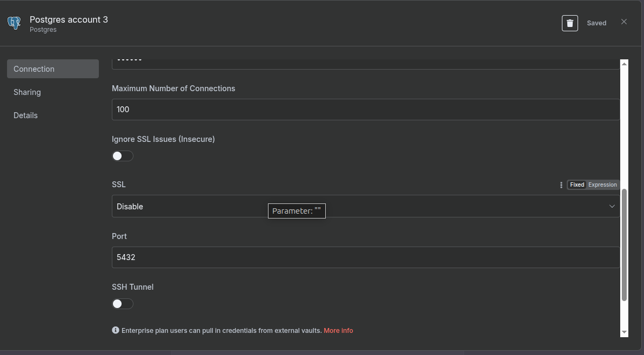Click the Enterprise plan users notice text
The width and height of the screenshot is (644, 355).
pyautogui.click(x=222, y=330)
